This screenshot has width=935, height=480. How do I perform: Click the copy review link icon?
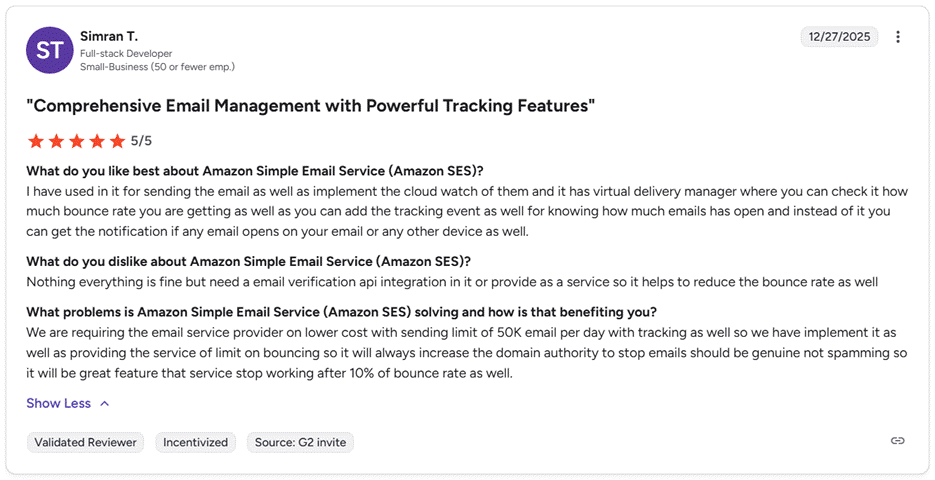point(898,441)
